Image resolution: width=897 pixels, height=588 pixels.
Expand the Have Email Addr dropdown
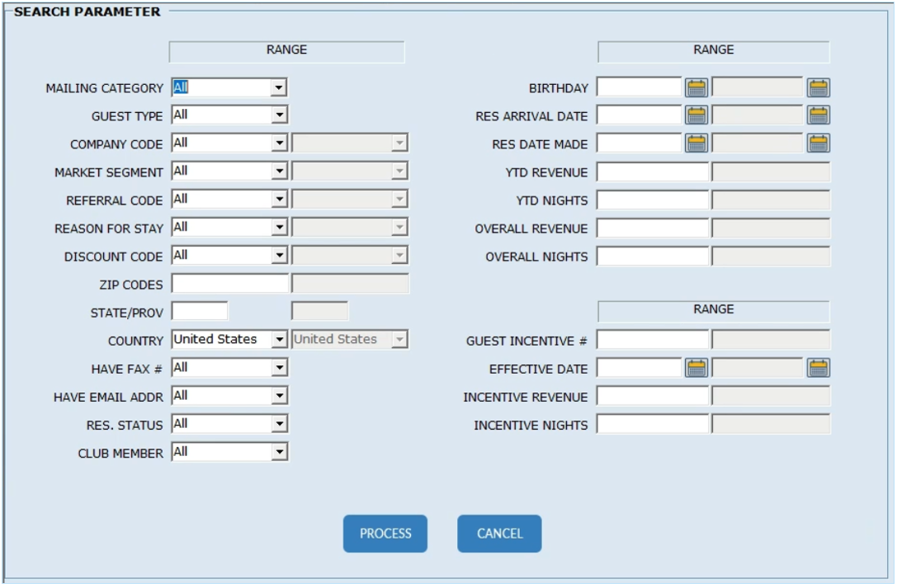(x=279, y=396)
